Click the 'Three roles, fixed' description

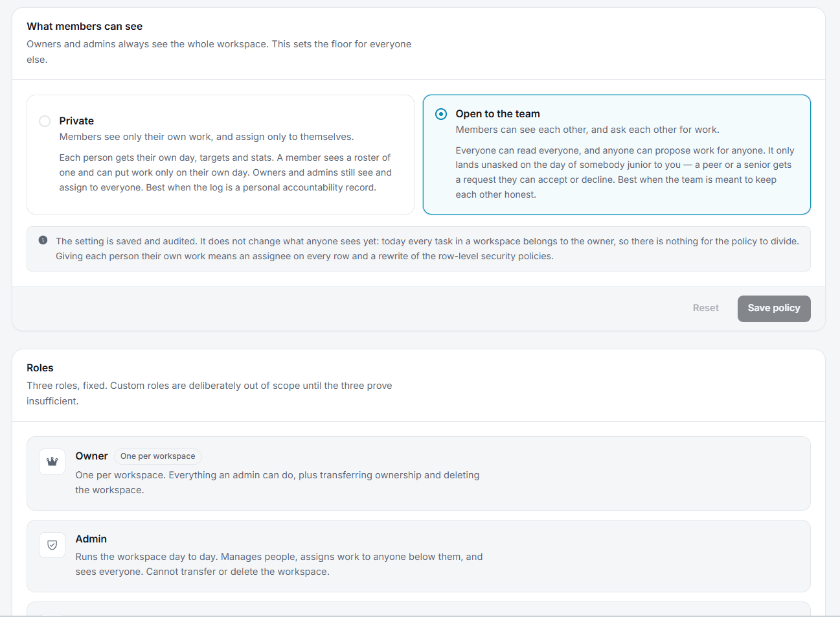click(x=209, y=393)
